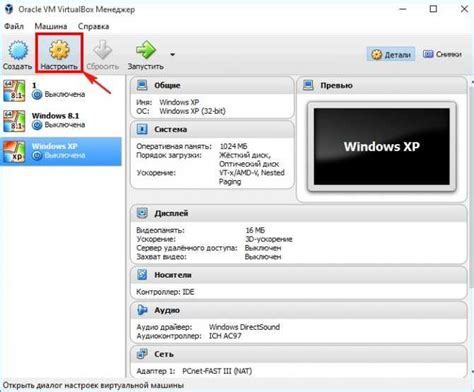Maximize the VirtualBox window
The height and width of the screenshot is (392, 474).
433,9
